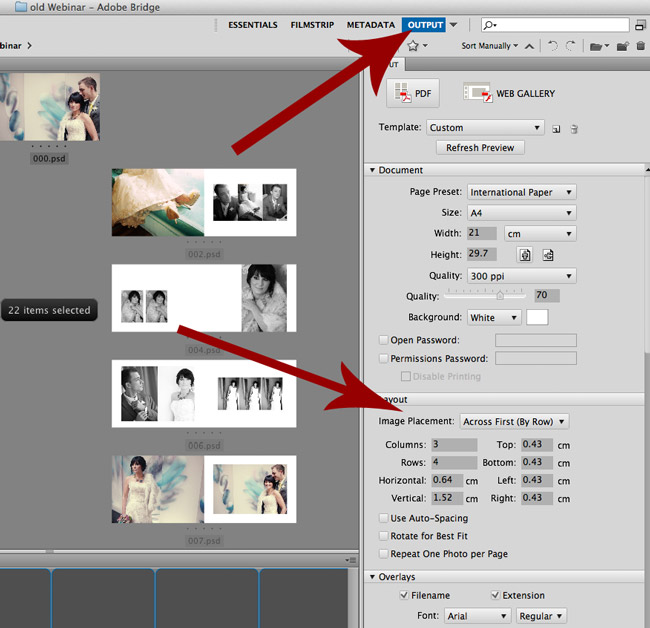Click the Columns field showing 3
650x628 pixels.
[454, 444]
